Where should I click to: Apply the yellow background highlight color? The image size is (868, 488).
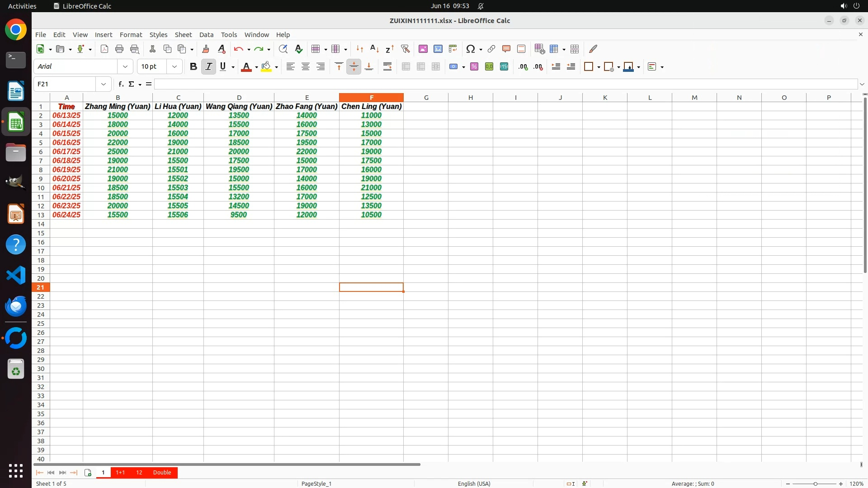pos(266,66)
